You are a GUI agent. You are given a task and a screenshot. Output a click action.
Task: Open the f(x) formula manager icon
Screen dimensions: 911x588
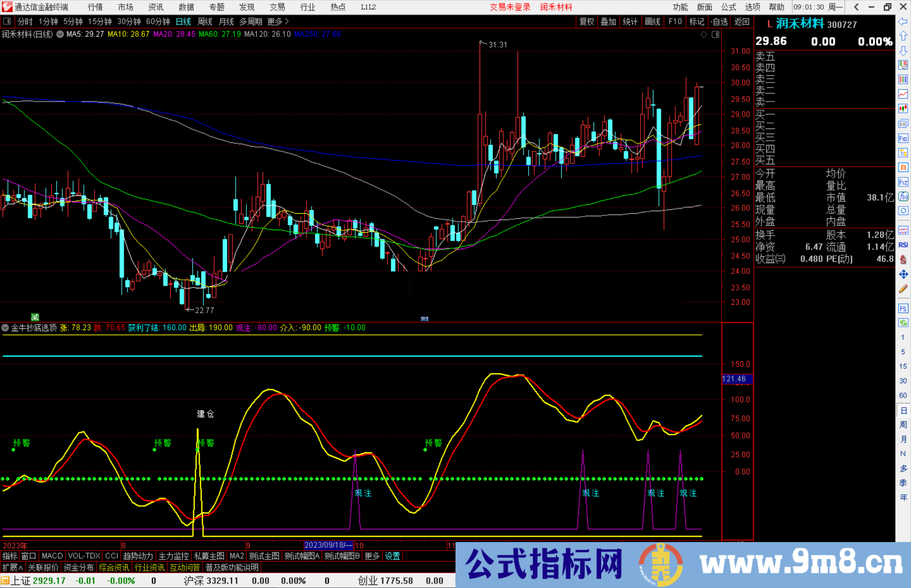point(903,196)
